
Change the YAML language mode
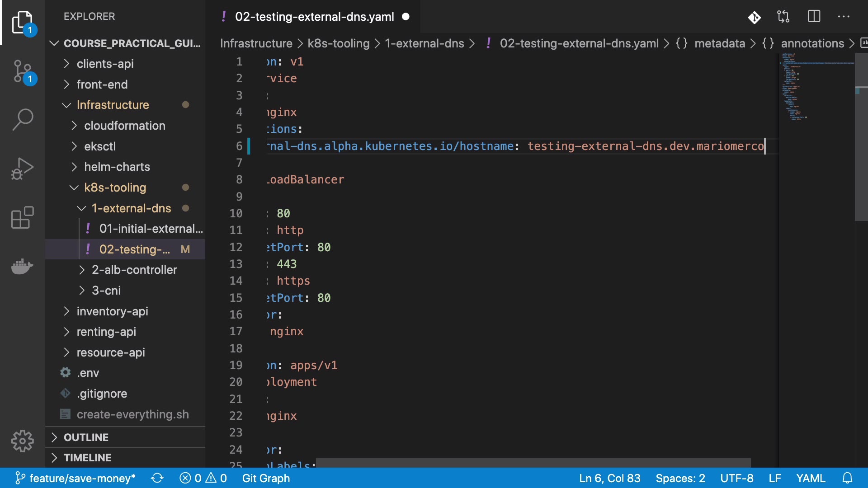[x=811, y=478]
